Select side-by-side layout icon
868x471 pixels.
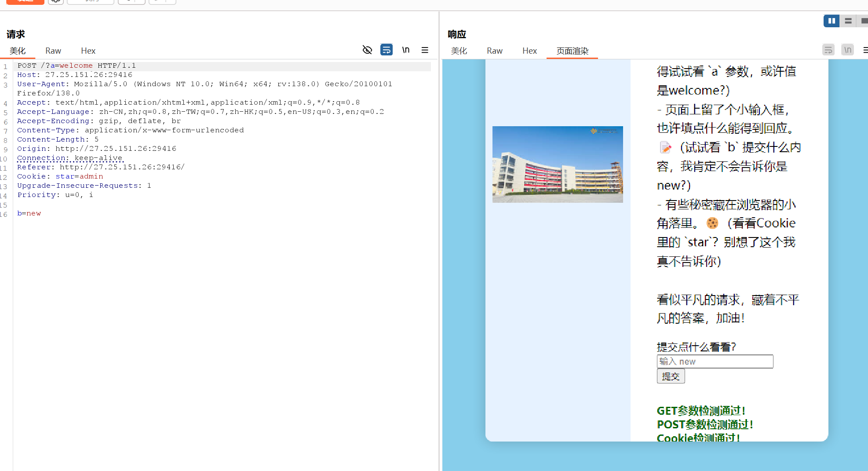coord(831,21)
